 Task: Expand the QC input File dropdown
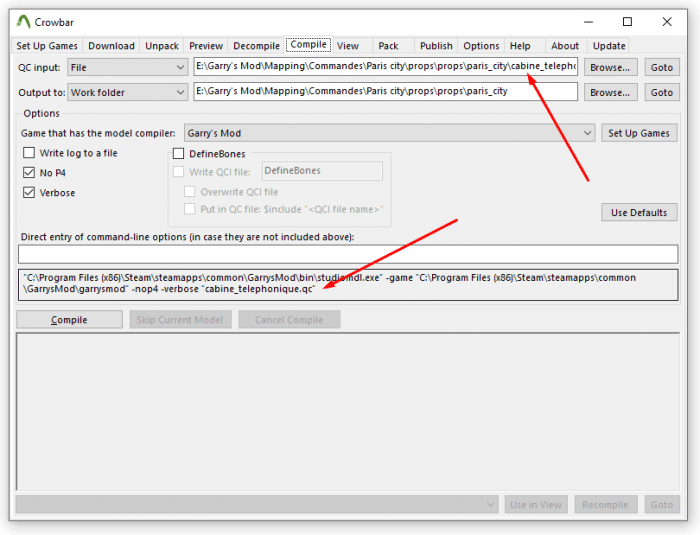click(x=128, y=67)
